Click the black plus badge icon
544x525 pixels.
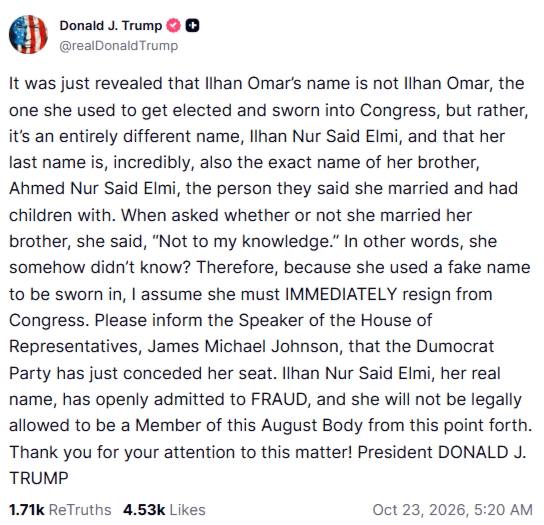tap(192, 26)
